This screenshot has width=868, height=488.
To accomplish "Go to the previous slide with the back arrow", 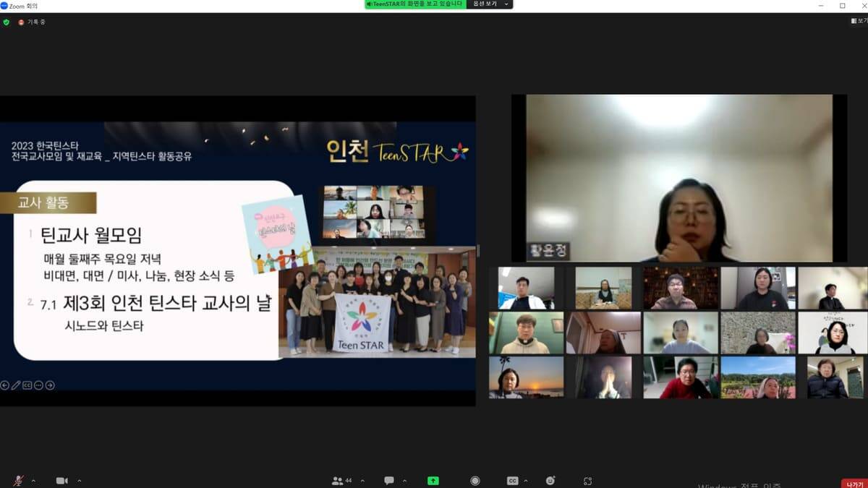I will [x=5, y=385].
